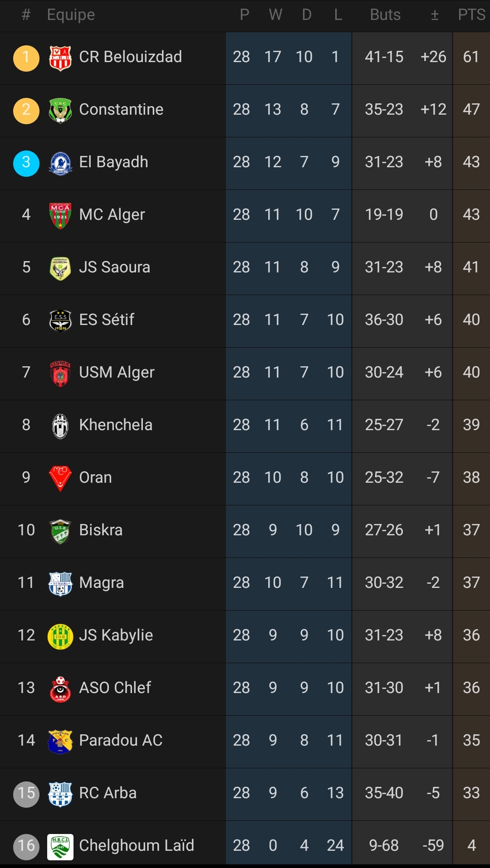This screenshot has height=868, width=490.
Task: Tap the Oran red club logo
Action: coord(60,479)
